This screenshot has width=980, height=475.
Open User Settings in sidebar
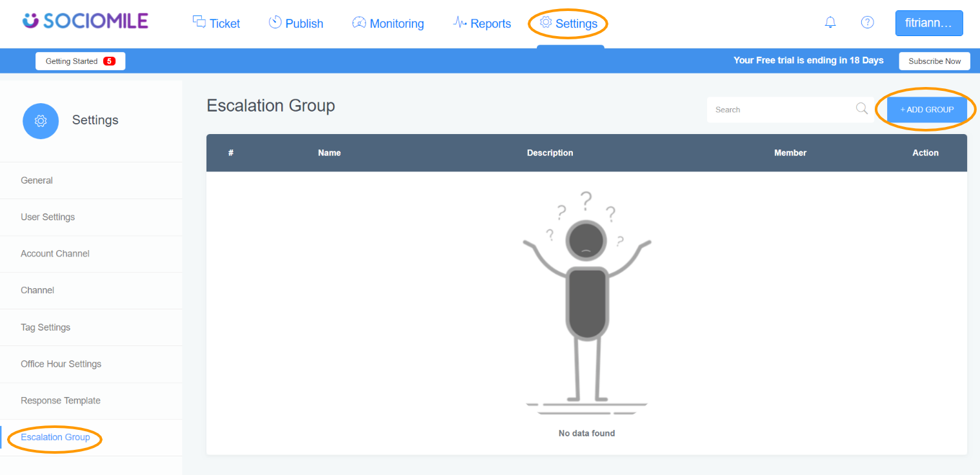pos(91,217)
